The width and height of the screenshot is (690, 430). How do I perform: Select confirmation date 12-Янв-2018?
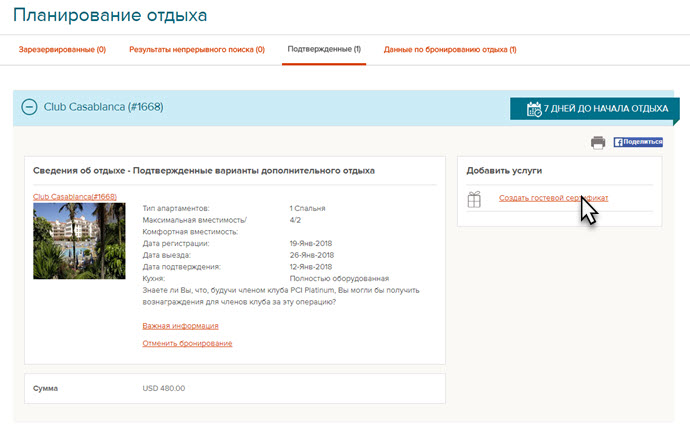click(x=311, y=267)
